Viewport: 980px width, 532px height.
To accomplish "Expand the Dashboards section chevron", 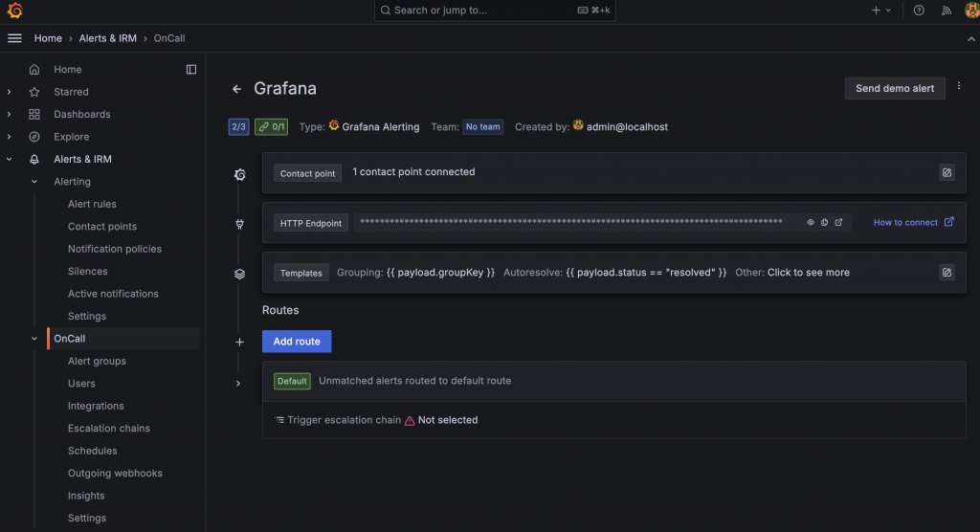I will pos(9,115).
